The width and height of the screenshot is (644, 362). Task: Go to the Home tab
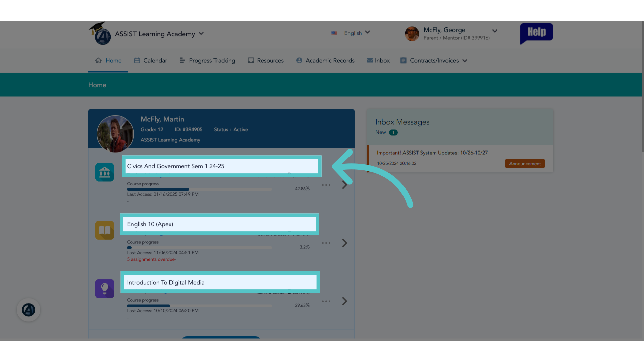[x=108, y=61]
